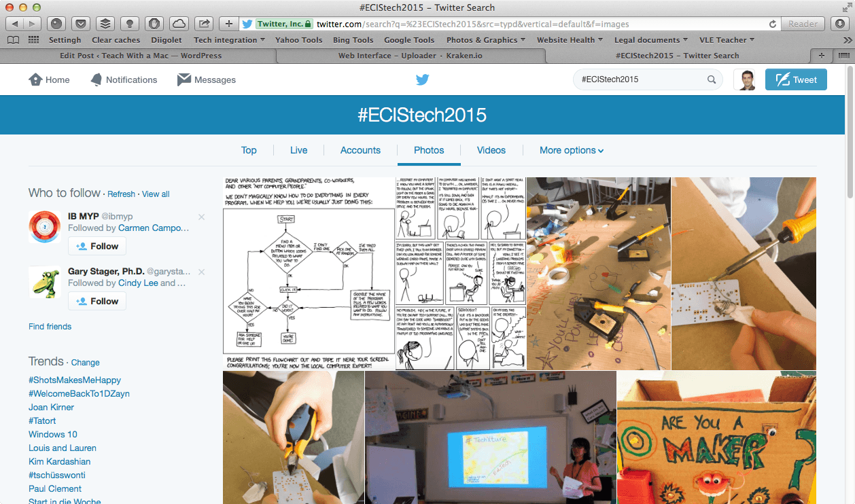Dismiss the IB MYP follow suggestion
Screen dimensions: 855x504
coord(201,217)
